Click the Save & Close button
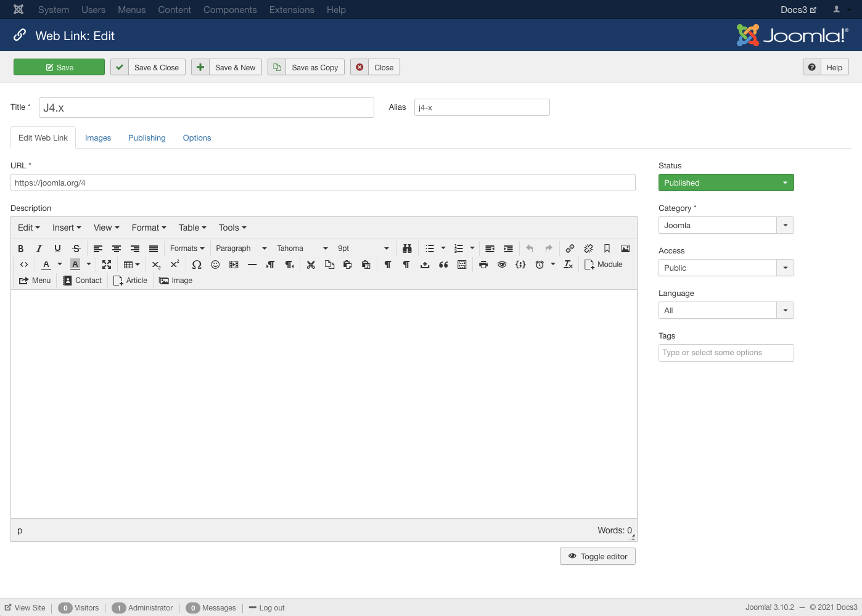 [x=148, y=67]
